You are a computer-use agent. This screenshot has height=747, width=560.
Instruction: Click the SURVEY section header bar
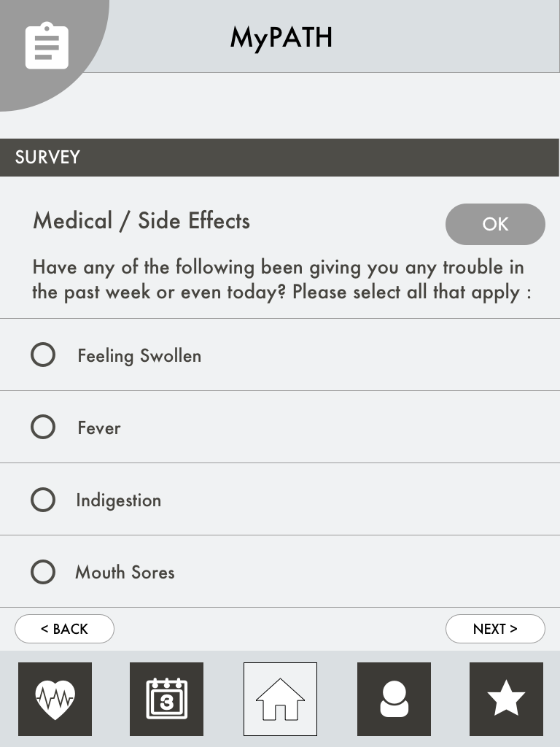(x=280, y=158)
